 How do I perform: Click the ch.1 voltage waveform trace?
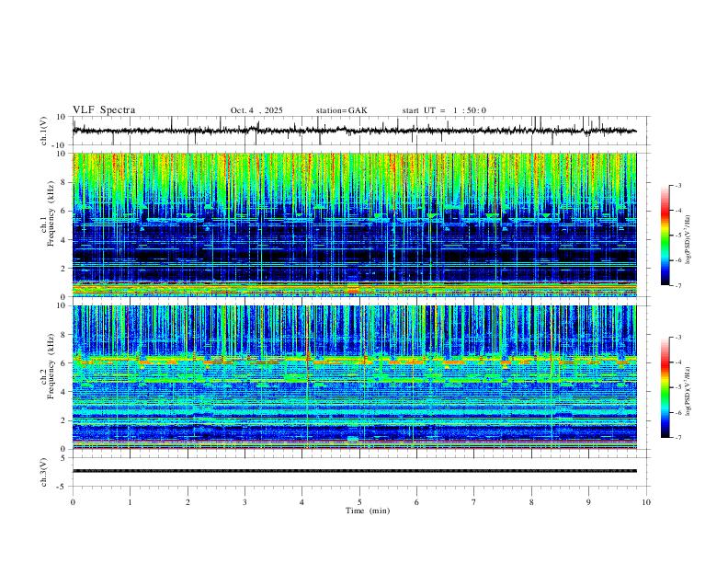pos(354,131)
